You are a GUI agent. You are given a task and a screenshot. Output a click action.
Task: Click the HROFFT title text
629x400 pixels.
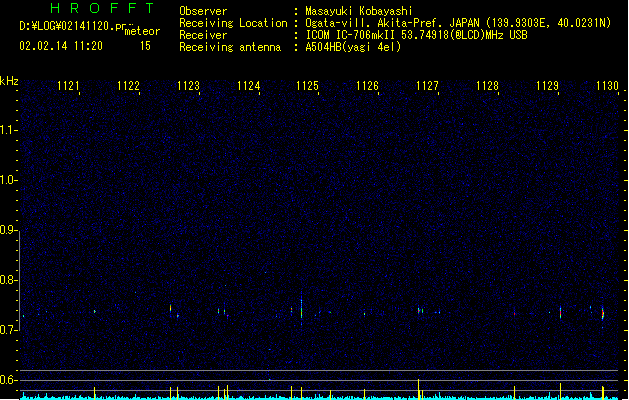pos(102,8)
